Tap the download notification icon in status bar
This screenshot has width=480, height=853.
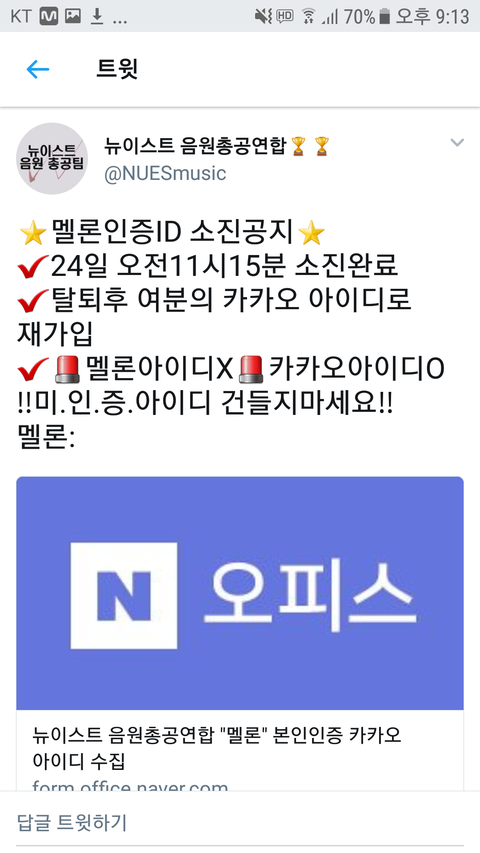[x=97, y=17]
